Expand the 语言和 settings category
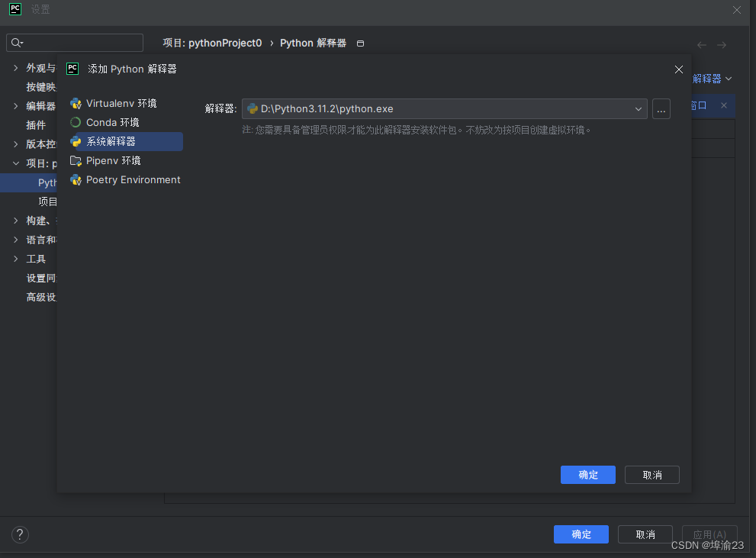The image size is (756, 558). point(16,240)
